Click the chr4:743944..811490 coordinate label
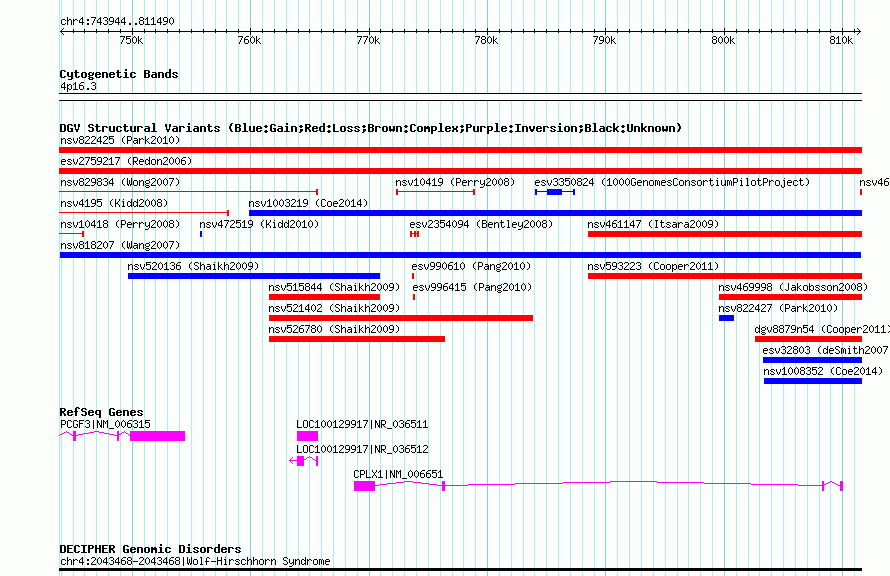Screen dimensions: 890x576 click(x=117, y=21)
